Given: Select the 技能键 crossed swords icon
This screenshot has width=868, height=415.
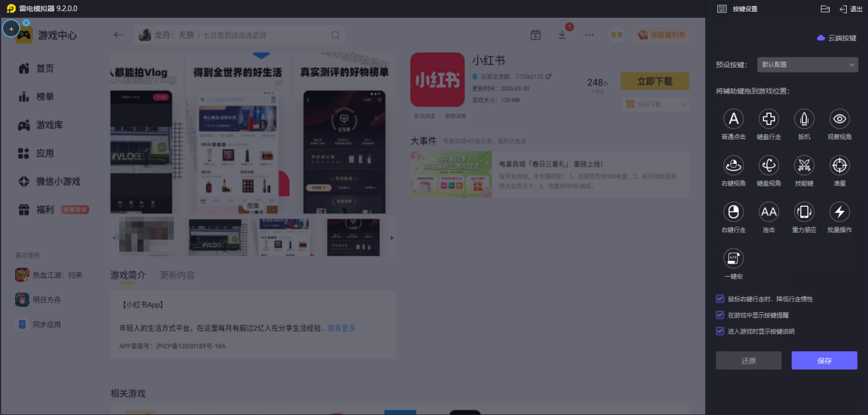Looking at the screenshot, I should click(804, 165).
